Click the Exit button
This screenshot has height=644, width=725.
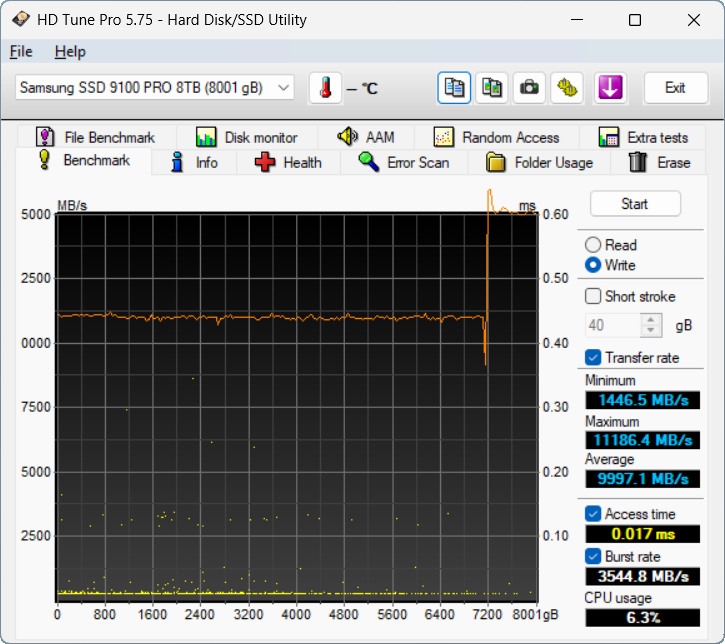pos(676,88)
